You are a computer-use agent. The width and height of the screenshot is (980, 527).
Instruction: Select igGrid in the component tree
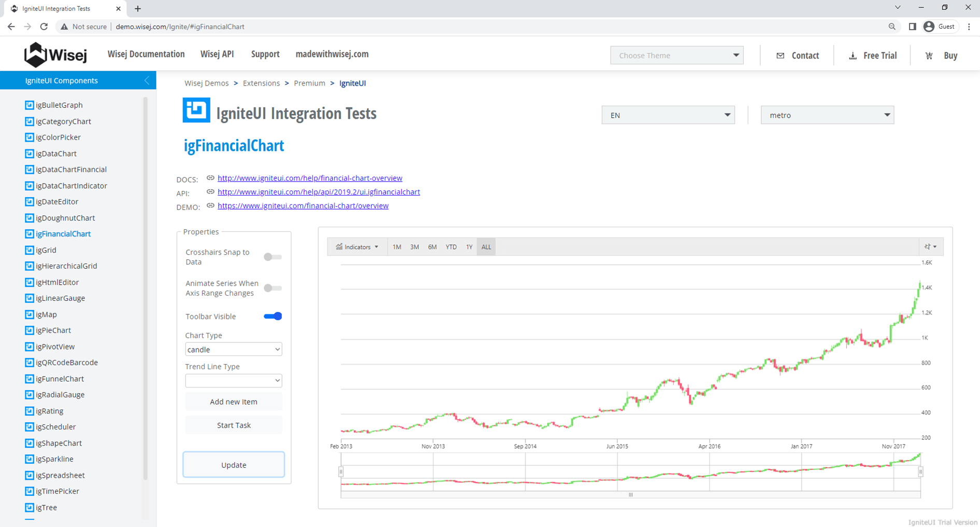[46, 250]
